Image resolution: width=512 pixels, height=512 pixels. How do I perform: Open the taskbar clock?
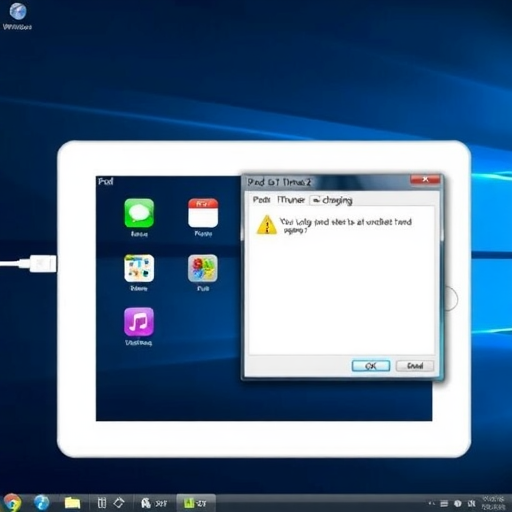[493, 503]
